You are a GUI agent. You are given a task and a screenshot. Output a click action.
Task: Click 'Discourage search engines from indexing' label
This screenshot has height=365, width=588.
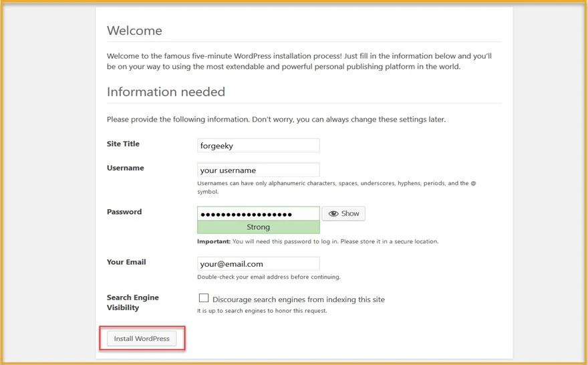pyautogui.click(x=299, y=299)
